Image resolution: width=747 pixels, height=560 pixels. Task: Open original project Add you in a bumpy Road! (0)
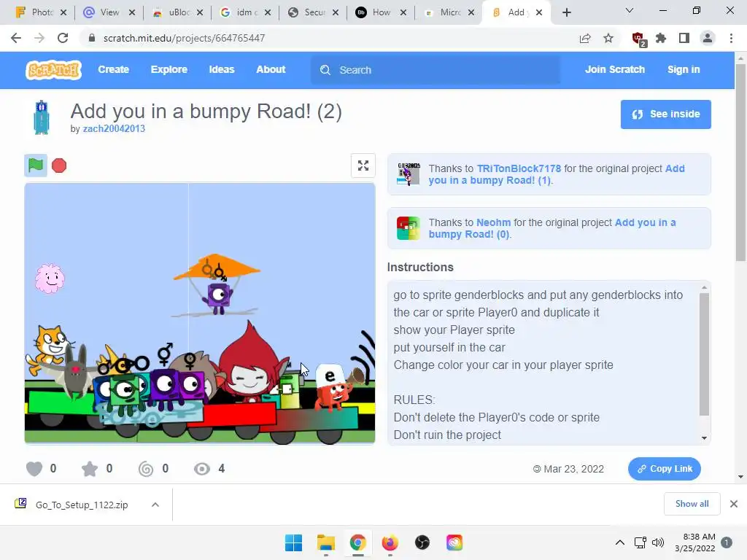551,228
